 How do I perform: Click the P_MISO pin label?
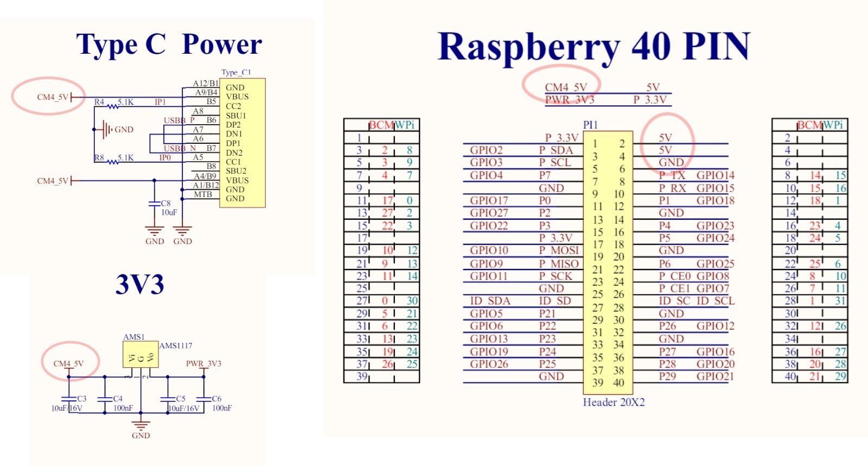[559, 264]
